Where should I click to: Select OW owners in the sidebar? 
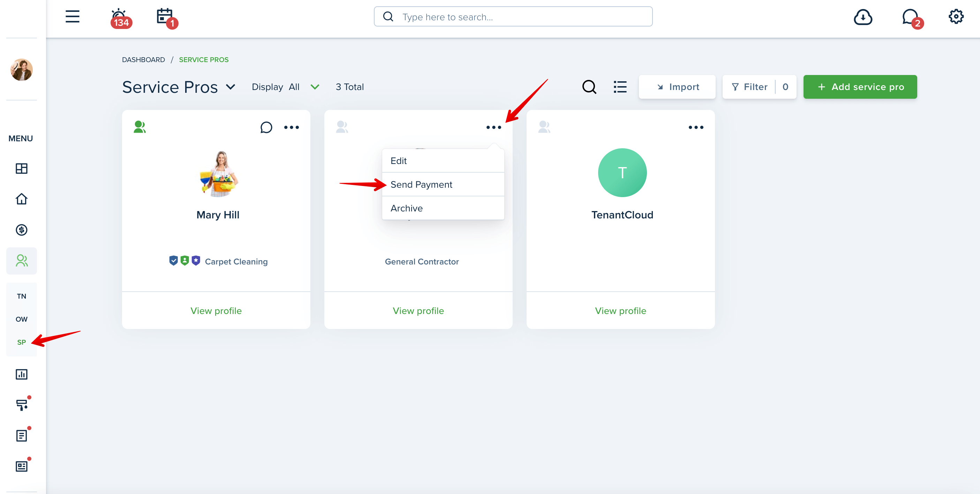click(x=21, y=319)
